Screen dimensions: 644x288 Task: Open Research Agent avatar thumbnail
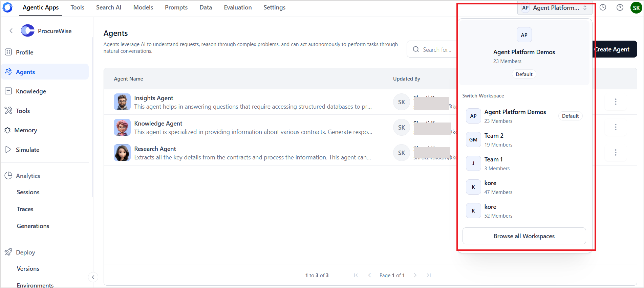click(122, 153)
